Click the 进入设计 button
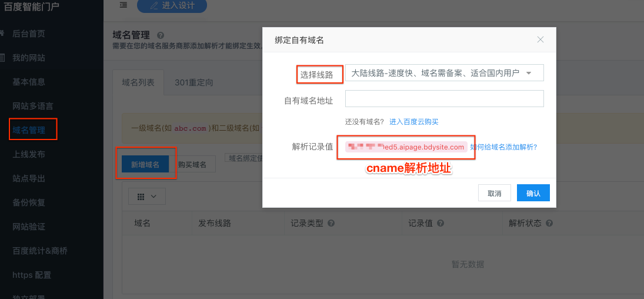The image size is (644, 299). [x=172, y=5]
